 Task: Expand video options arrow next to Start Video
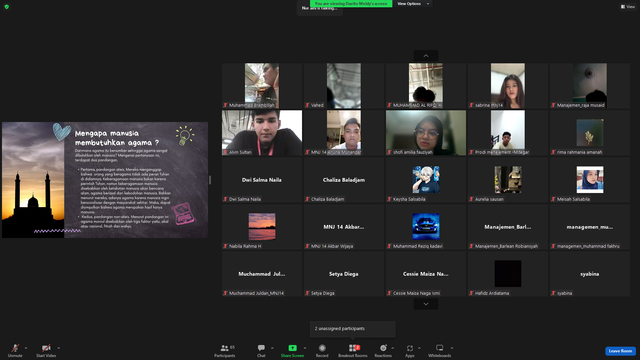pyautogui.click(x=58, y=348)
